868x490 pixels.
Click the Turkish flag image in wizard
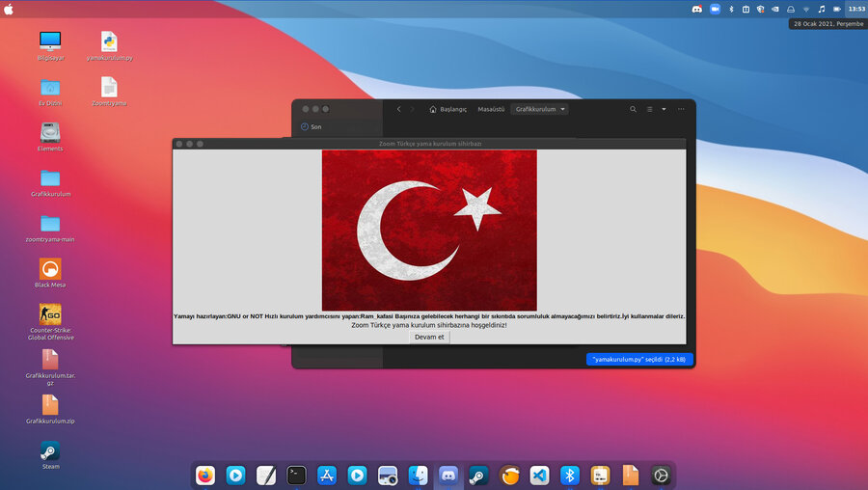tap(429, 231)
